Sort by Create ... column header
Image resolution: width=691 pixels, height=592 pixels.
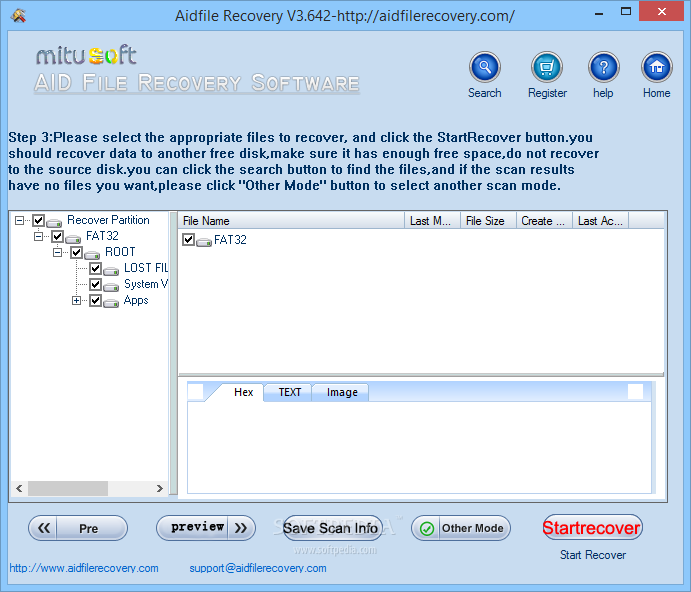[544, 220]
